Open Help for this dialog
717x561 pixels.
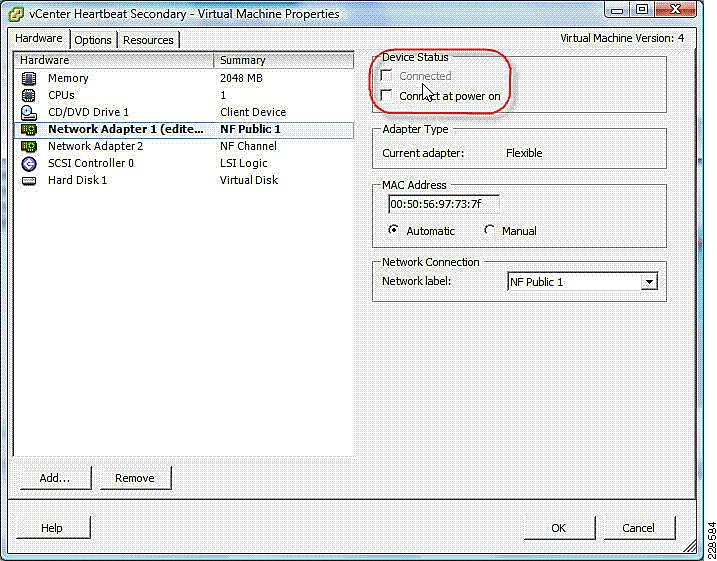[x=53, y=528]
